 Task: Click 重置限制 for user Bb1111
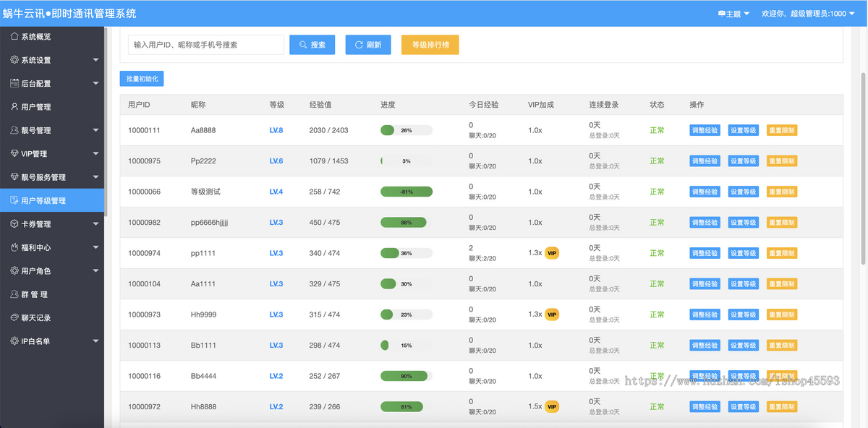[782, 346]
